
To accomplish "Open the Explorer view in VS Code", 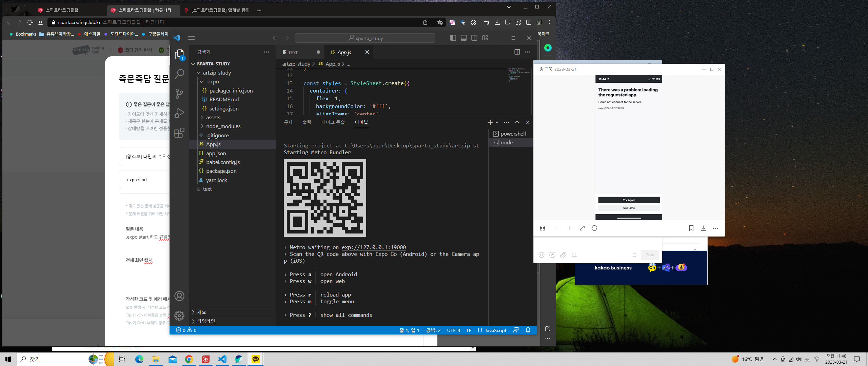I will click(x=179, y=55).
